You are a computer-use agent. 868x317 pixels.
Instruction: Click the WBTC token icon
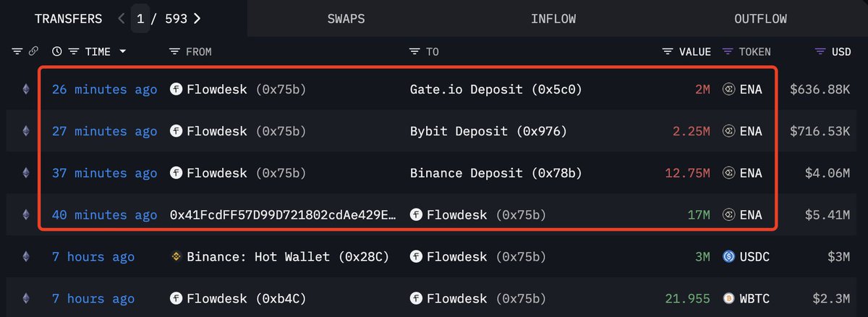pyautogui.click(x=729, y=297)
